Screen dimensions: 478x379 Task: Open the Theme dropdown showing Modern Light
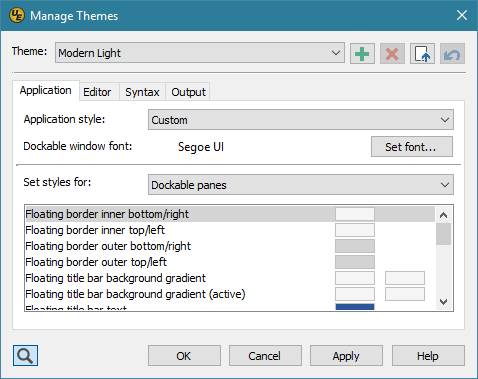click(x=200, y=53)
